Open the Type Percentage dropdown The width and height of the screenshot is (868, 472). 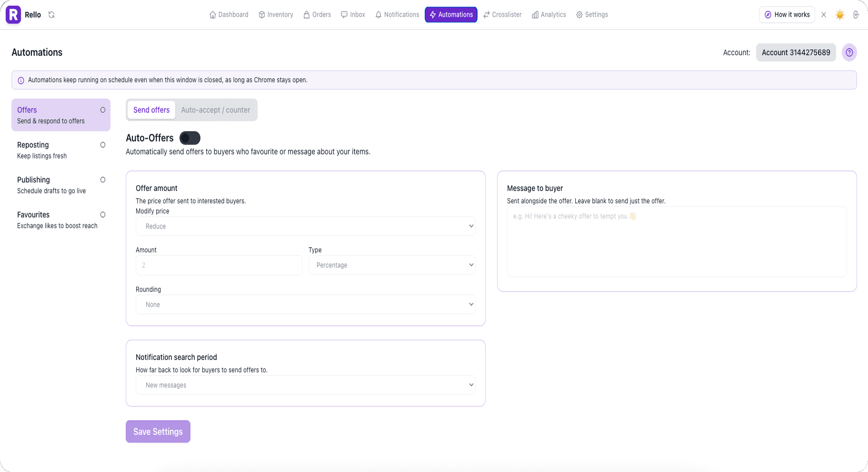(392, 265)
